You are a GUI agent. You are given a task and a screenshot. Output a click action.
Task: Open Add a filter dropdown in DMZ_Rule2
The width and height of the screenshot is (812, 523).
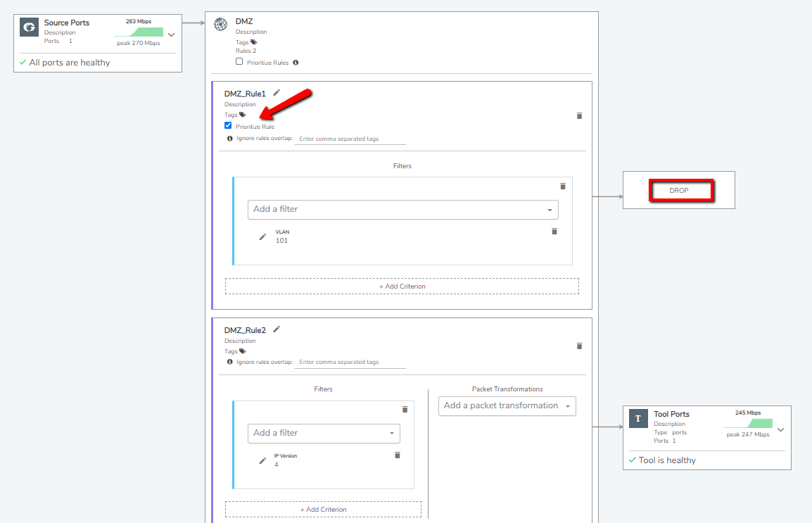point(324,433)
